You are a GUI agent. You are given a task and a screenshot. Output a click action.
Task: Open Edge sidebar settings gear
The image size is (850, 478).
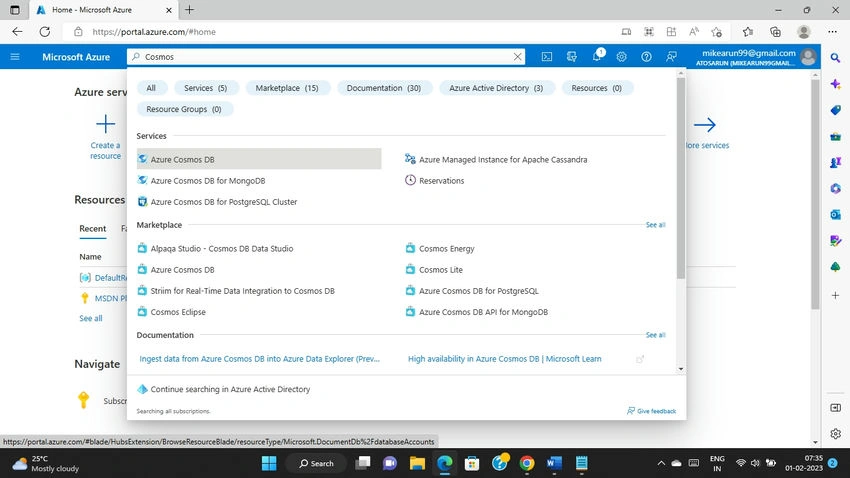[835, 434]
